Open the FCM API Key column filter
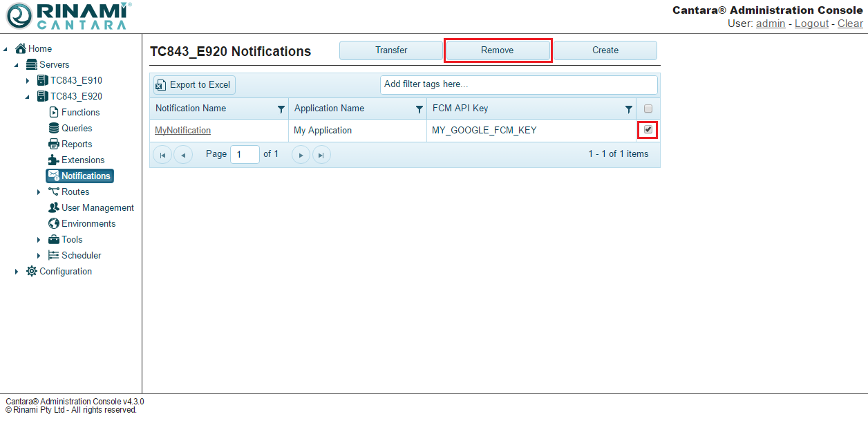 pyautogui.click(x=628, y=109)
